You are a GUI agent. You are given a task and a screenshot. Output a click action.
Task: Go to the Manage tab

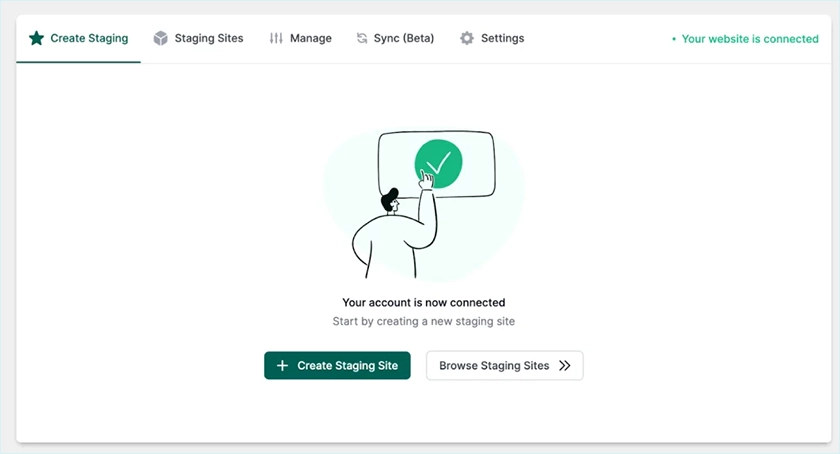[311, 39]
